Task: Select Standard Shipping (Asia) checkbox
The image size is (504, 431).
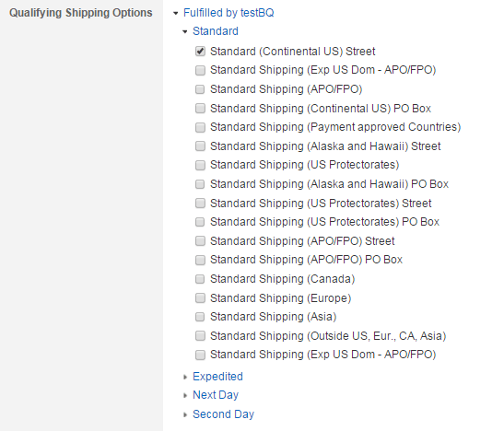Action: (200, 317)
